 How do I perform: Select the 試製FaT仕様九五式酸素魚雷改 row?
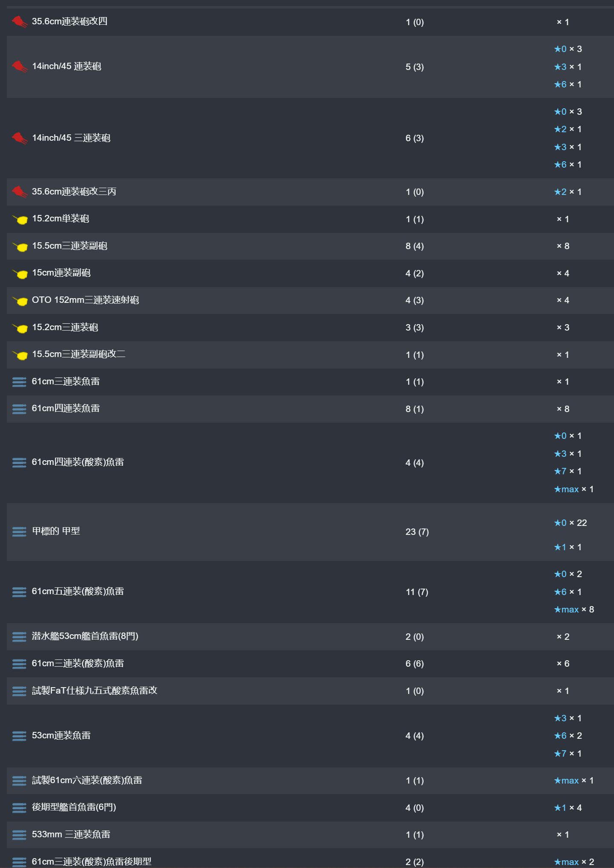tap(310, 691)
